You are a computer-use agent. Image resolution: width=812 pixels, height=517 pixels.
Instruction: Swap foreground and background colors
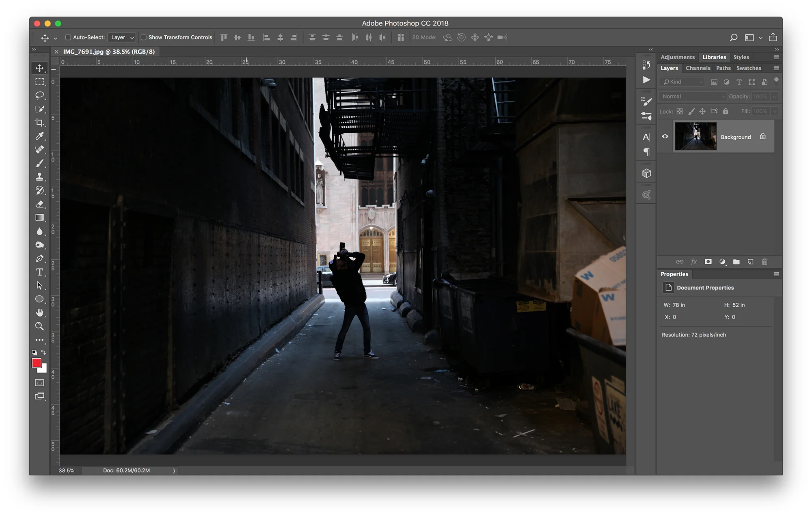pos(44,352)
